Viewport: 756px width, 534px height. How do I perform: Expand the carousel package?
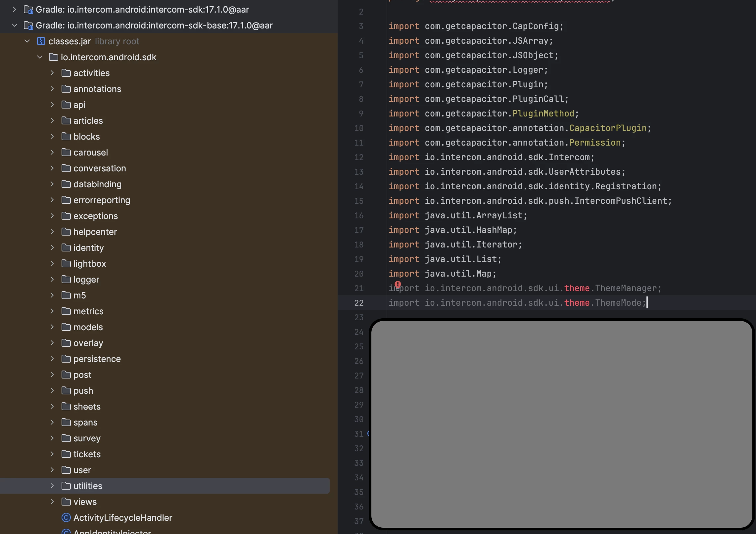tap(52, 153)
